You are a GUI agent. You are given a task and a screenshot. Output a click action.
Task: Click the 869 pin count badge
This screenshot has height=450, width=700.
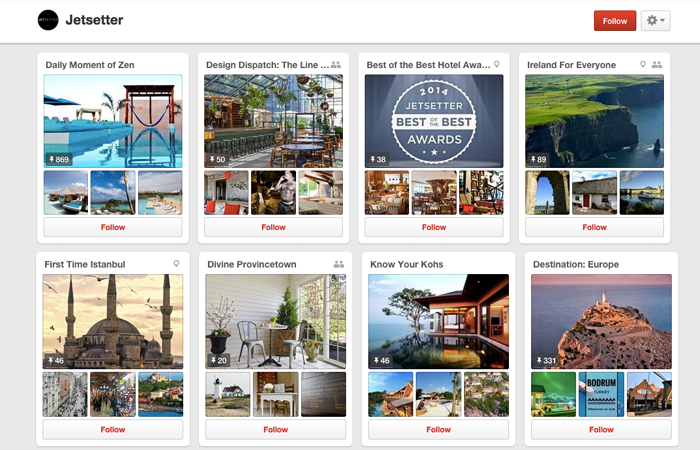[59, 159]
